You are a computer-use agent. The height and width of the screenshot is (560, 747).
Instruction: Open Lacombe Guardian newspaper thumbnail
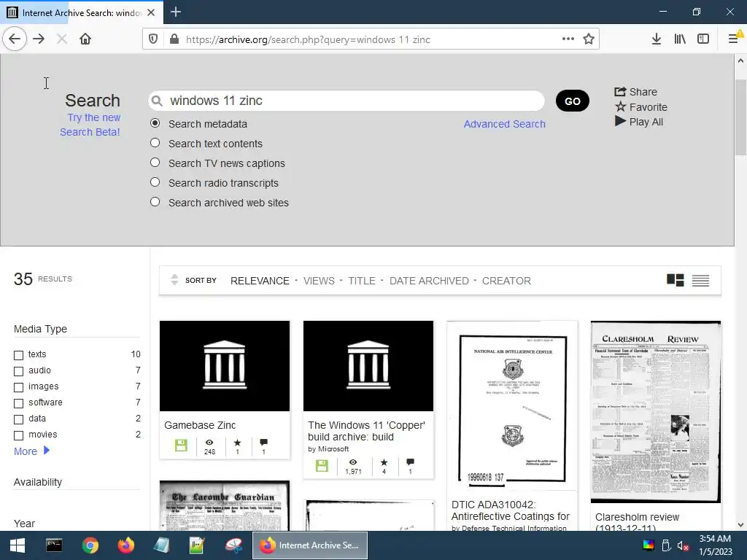[x=225, y=506]
